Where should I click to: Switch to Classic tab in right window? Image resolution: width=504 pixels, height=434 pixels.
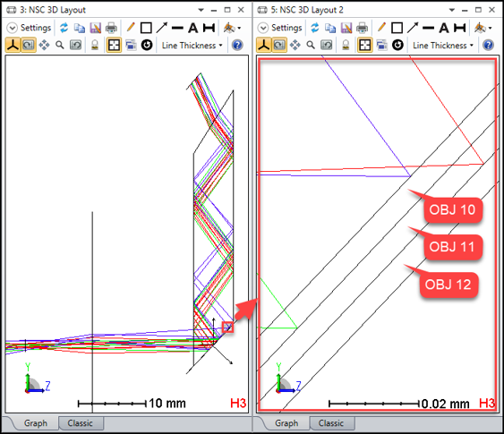[331, 423]
